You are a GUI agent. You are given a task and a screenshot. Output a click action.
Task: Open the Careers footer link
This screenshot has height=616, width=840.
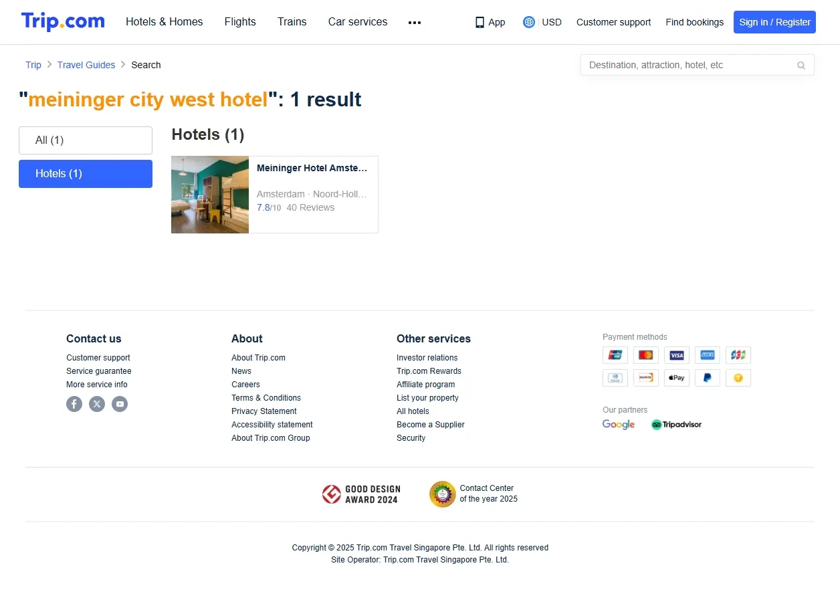tap(245, 385)
